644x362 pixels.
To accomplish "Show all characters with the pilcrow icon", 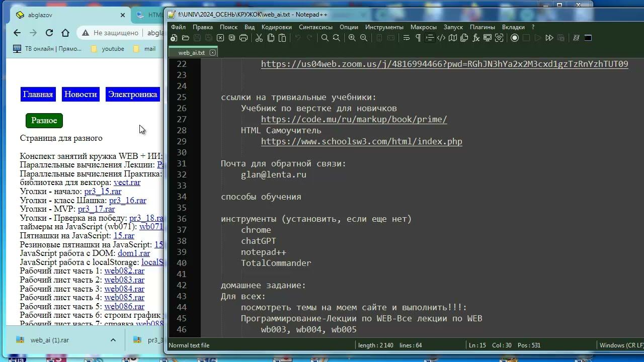I will tap(418, 38).
